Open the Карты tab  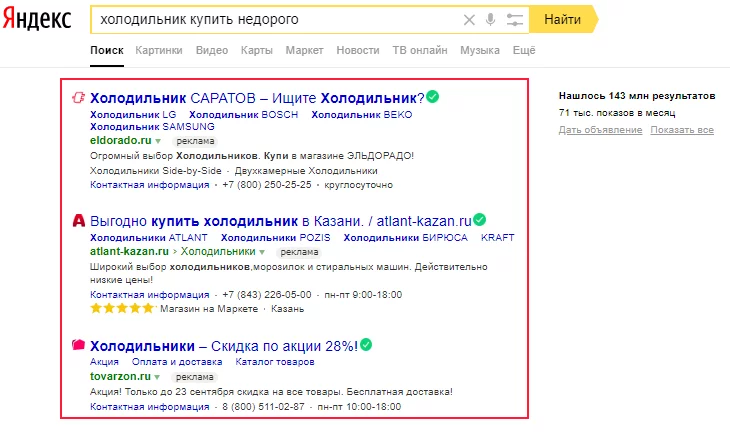[257, 50]
